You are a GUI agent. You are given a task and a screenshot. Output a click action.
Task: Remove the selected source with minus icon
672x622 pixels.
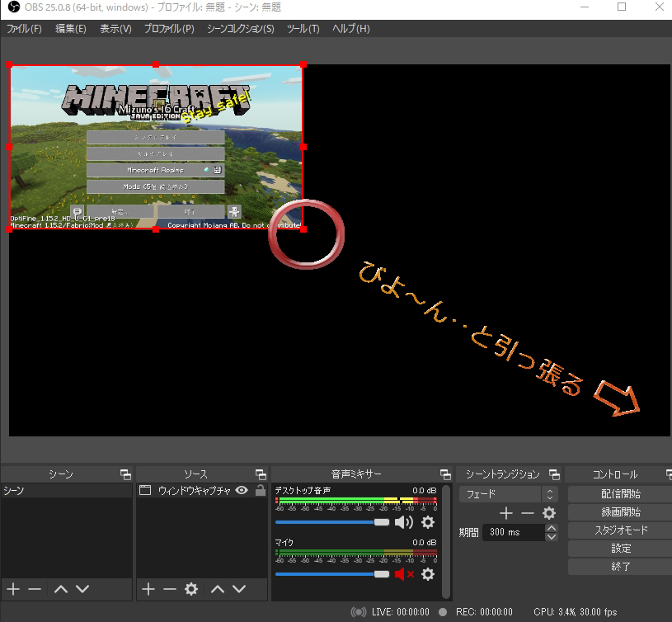170,589
